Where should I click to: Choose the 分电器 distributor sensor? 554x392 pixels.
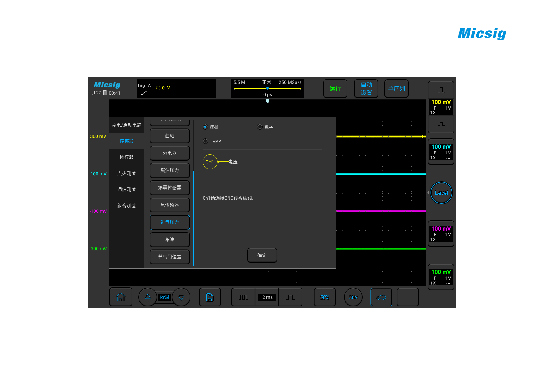pyautogui.click(x=170, y=153)
